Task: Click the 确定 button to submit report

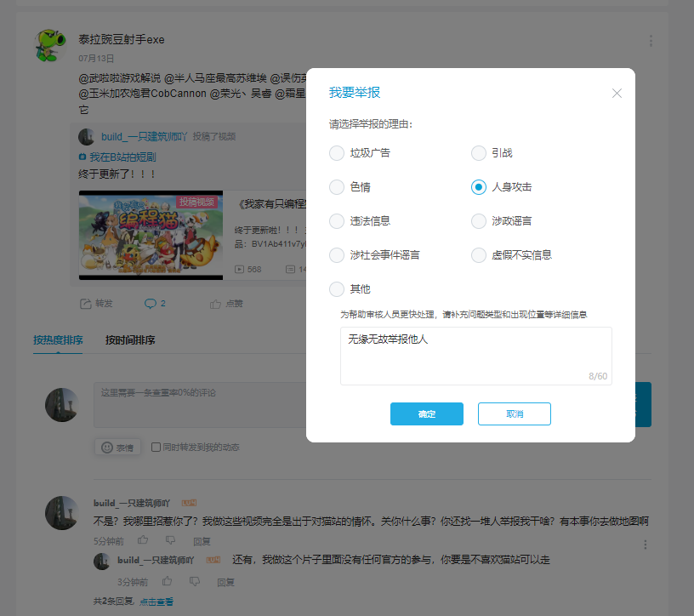Action: 427,414
